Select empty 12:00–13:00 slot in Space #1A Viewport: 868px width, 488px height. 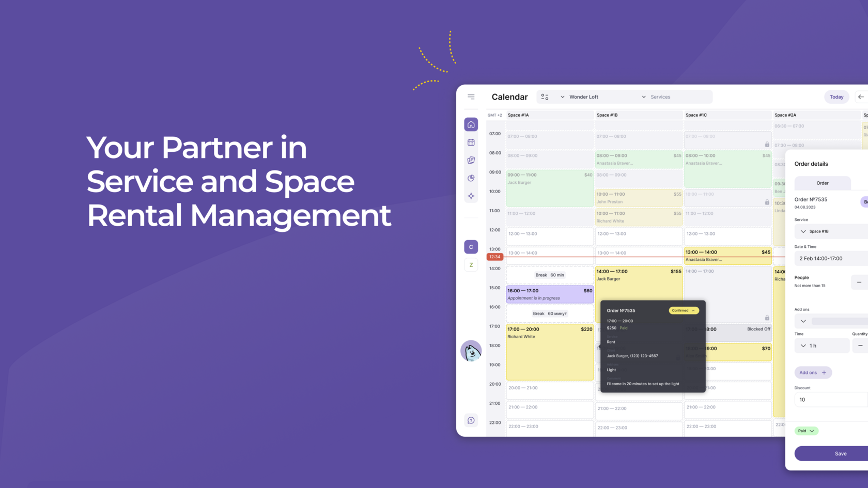click(x=550, y=237)
